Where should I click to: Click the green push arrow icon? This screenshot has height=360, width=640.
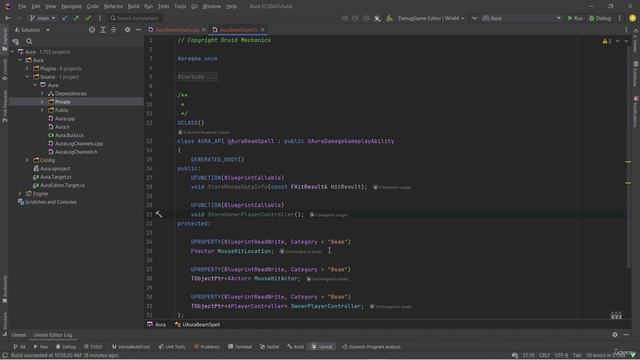[x=76, y=18]
